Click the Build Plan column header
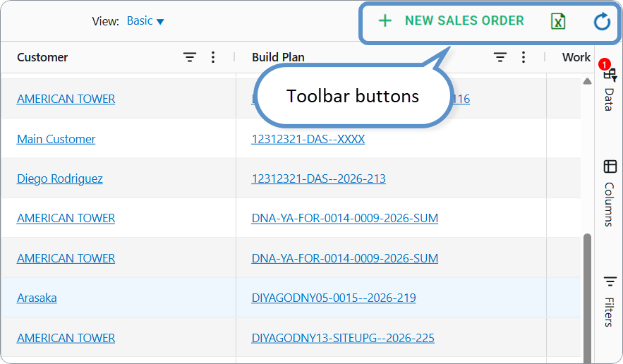 click(278, 57)
